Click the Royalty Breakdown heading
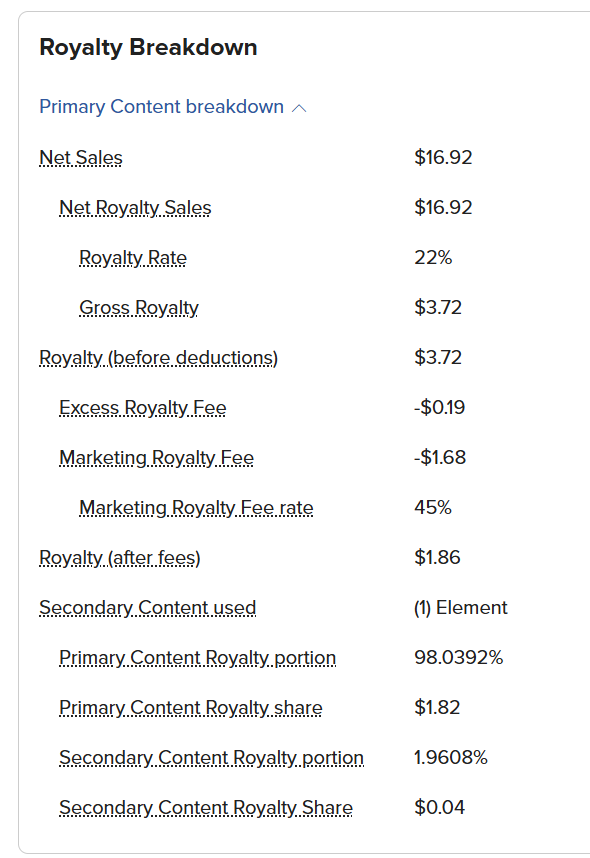Viewport: 590px width, 858px height. tap(148, 48)
